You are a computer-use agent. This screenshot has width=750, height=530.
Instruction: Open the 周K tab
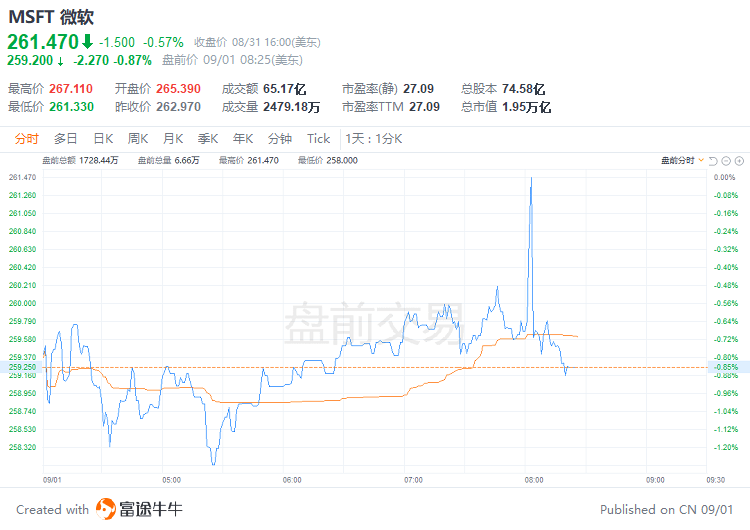[138, 139]
